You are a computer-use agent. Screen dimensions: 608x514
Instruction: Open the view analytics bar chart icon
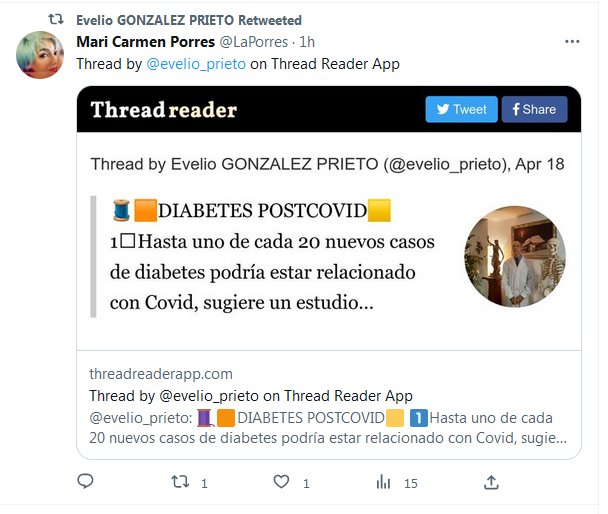pyautogui.click(x=383, y=482)
